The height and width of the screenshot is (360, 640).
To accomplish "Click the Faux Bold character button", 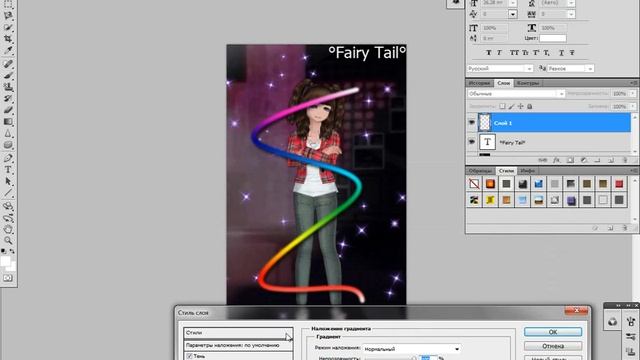I will pos(489,53).
